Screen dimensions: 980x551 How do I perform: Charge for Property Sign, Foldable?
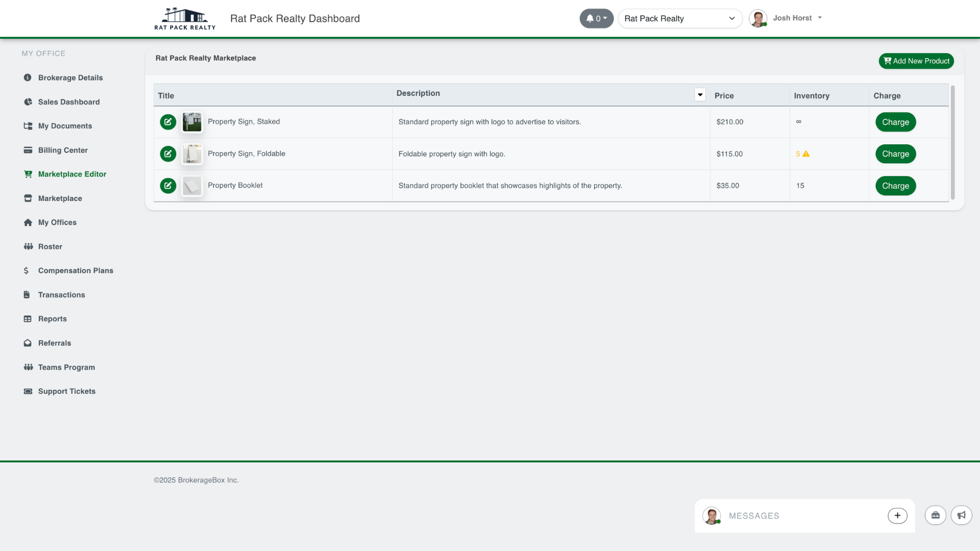click(895, 154)
